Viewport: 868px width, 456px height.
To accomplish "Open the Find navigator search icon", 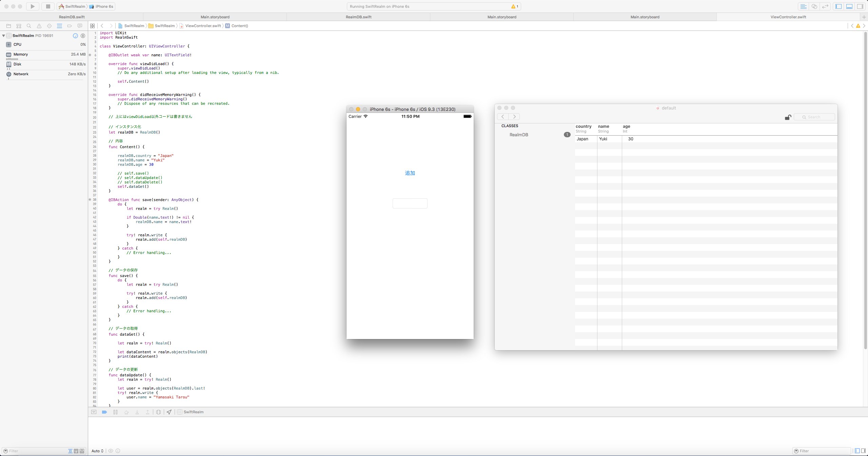I will tap(29, 26).
